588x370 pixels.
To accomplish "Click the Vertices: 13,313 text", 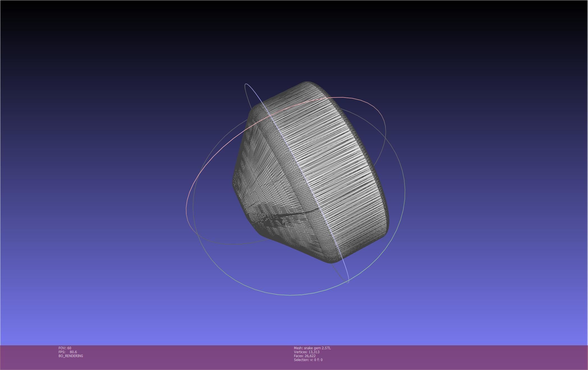I will click(307, 352).
